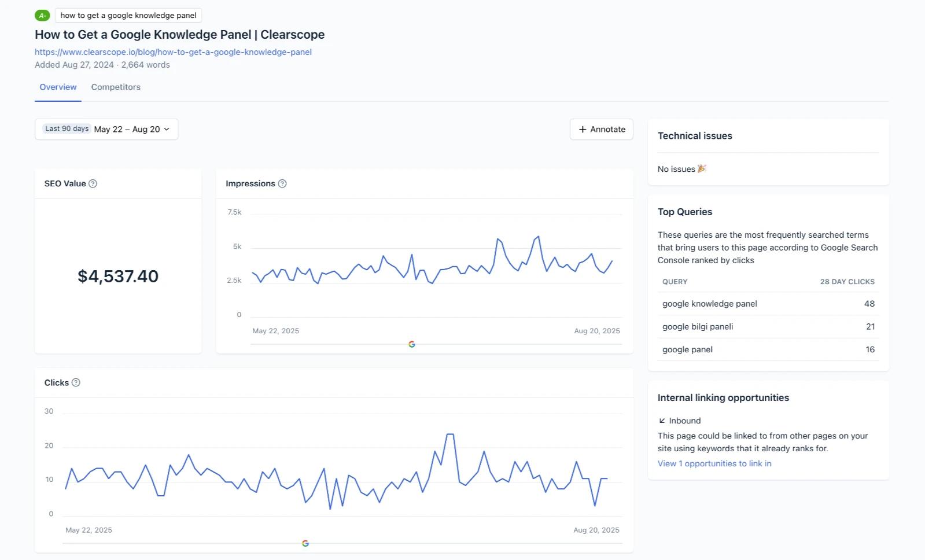Click the QUERY column header
Viewport: 925px width, 560px height.
[x=675, y=282]
